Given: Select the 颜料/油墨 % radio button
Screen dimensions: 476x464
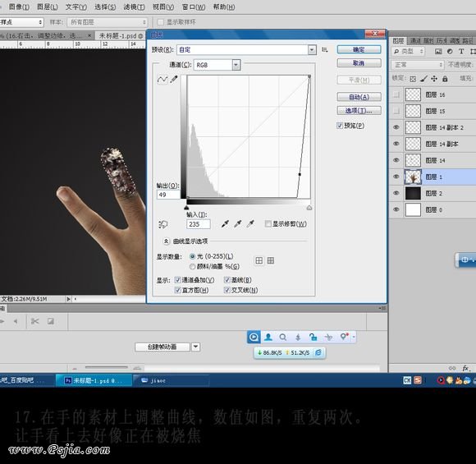Looking at the screenshot, I should [192, 267].
